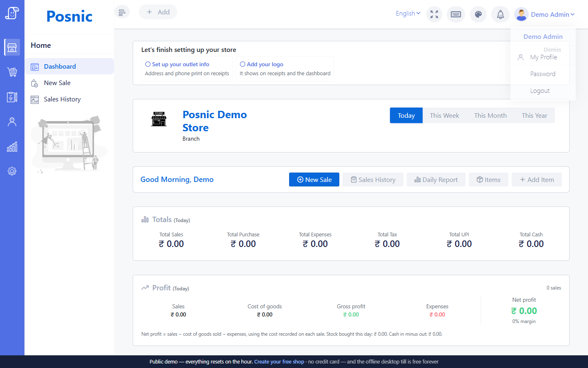Open Dashboard in Home menu

69,66
